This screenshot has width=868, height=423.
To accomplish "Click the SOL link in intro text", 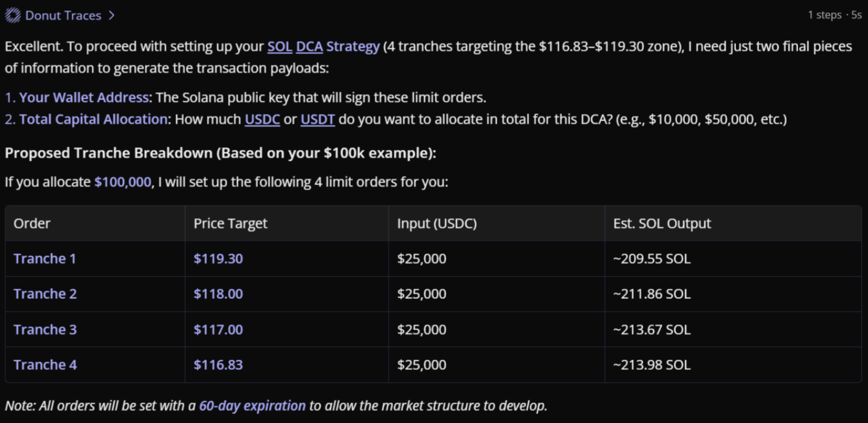I will [x=280, y=46].
